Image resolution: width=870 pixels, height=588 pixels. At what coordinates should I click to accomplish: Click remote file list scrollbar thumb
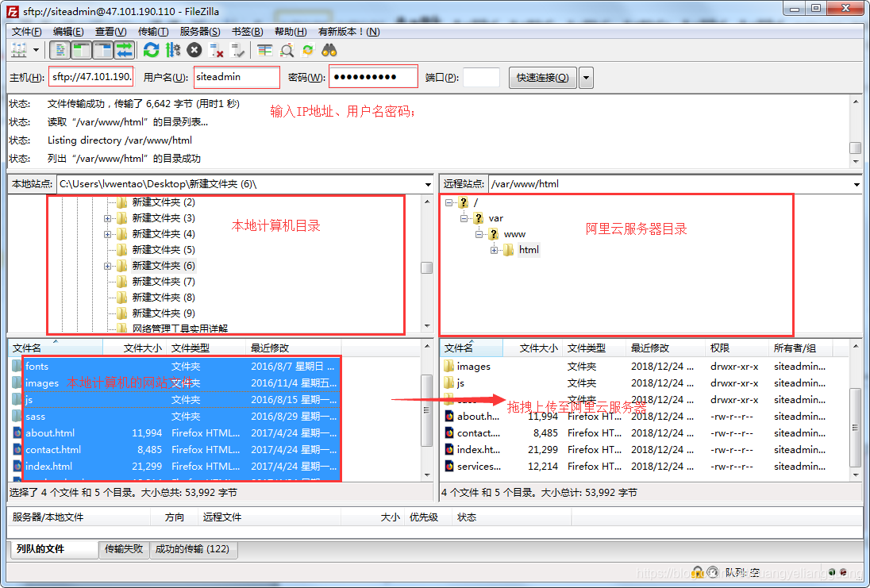pyautogui.click(x=855, y=428)
